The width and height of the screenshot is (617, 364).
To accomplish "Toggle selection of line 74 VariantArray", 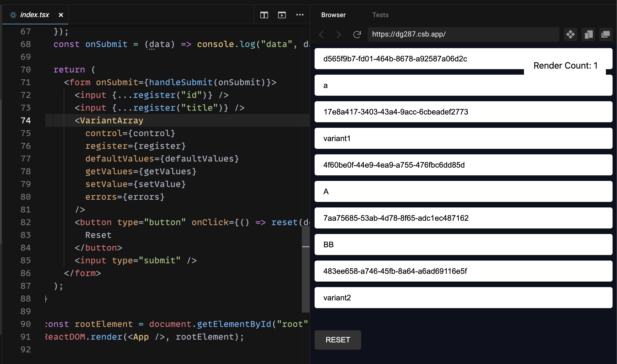I will tap(109, 120).
